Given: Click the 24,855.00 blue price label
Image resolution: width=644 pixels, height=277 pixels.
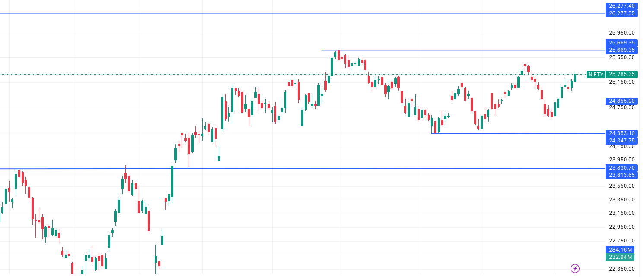Looking at the screenshot, I should 622,101.
